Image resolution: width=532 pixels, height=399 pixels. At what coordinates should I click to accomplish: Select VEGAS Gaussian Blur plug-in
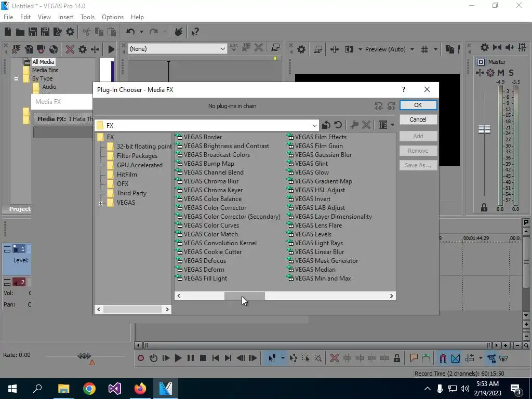pos(319,155)
